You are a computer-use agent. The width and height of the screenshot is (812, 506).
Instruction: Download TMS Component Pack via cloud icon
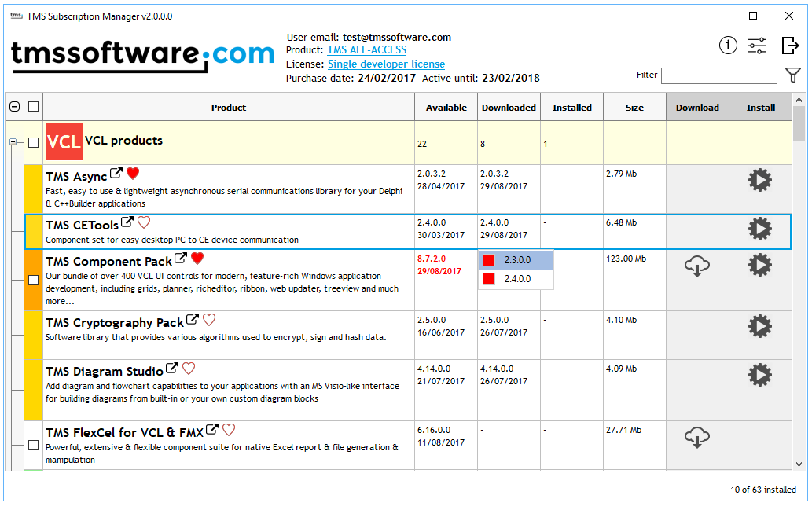point(697,266)
